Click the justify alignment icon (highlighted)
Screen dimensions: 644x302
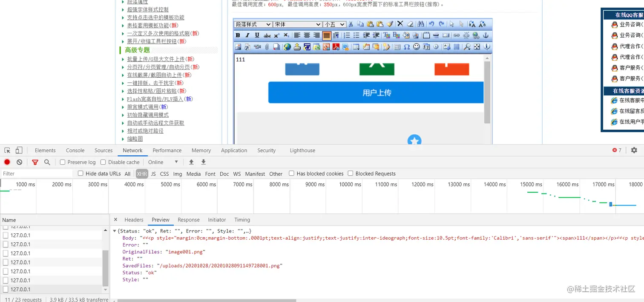327,35
